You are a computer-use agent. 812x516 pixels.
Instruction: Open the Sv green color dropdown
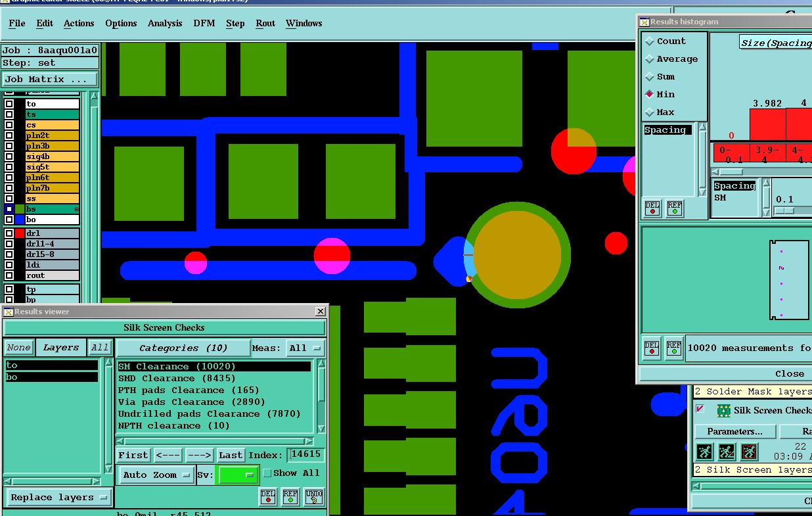[x=238, y=475]
